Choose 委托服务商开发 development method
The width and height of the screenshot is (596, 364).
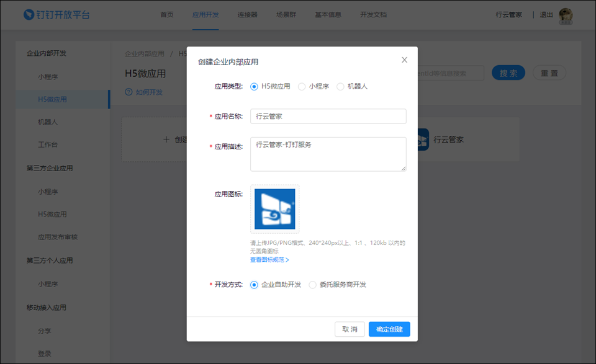click(x=312, y=285)
